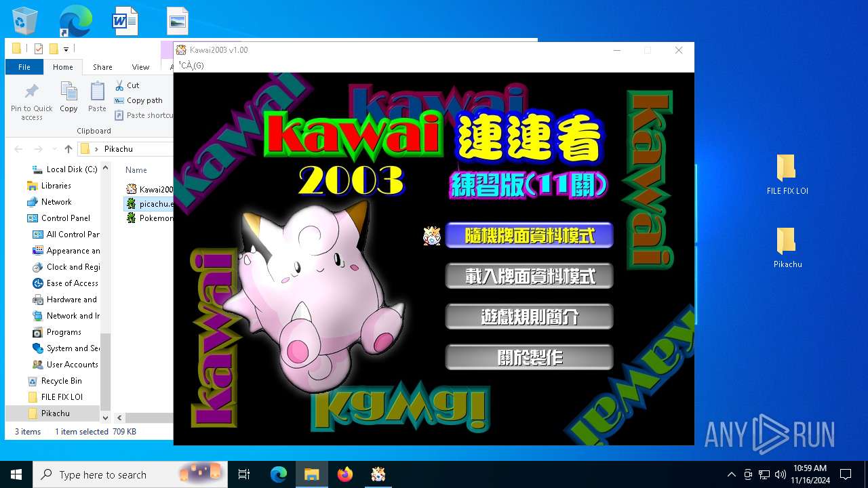Click the taskbar search box

(x=130, y=474)
